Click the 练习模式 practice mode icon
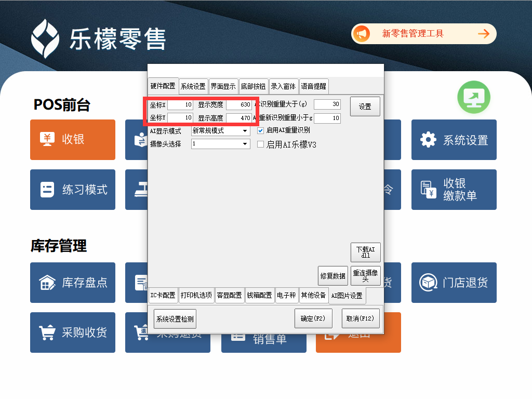532x399 pixels. [47, 190]
